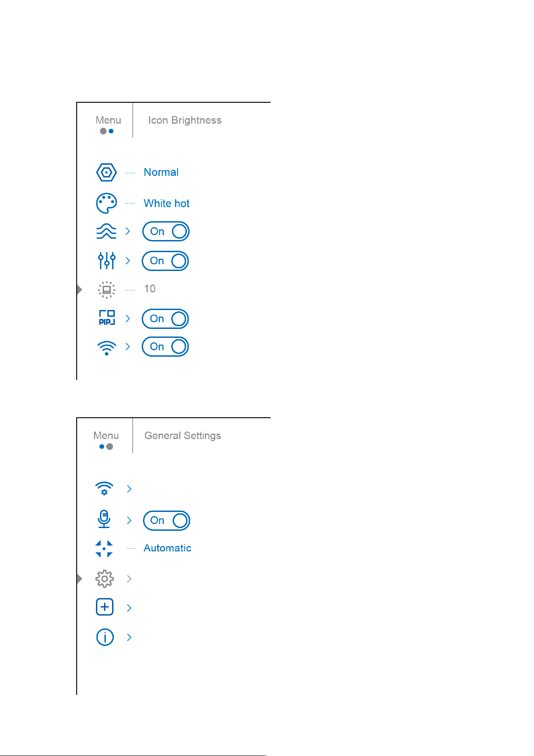The height and width of the screenshot is (756, 534).
Task: Click the general settings gear icon
Action: tap(104, 579)
